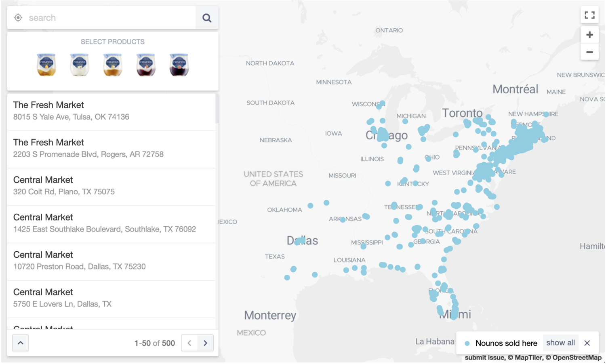This screenshot has width=606, height=364.
Task: Toggle fullscreen map view
Action: 589,15
